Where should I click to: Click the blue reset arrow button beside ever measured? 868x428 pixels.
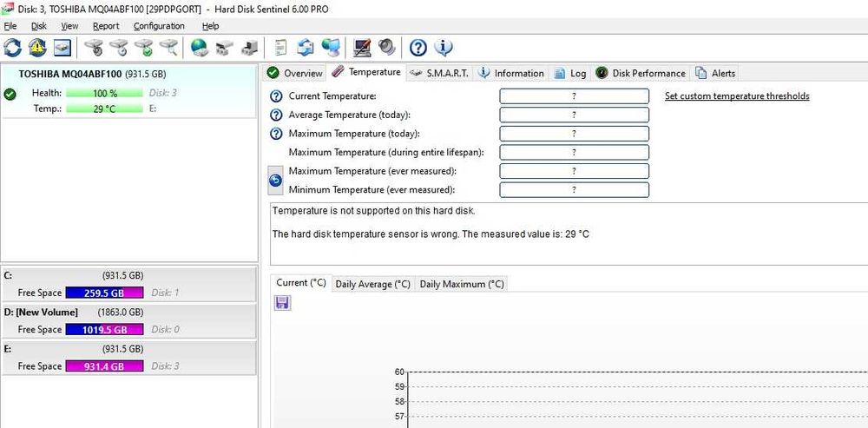click(x=275, y=181)
